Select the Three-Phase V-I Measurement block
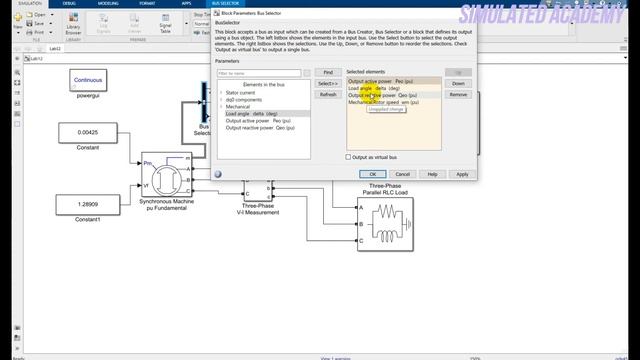Image resolution: width=640 pixels, height=360 pixels. (x=258, y=191)
